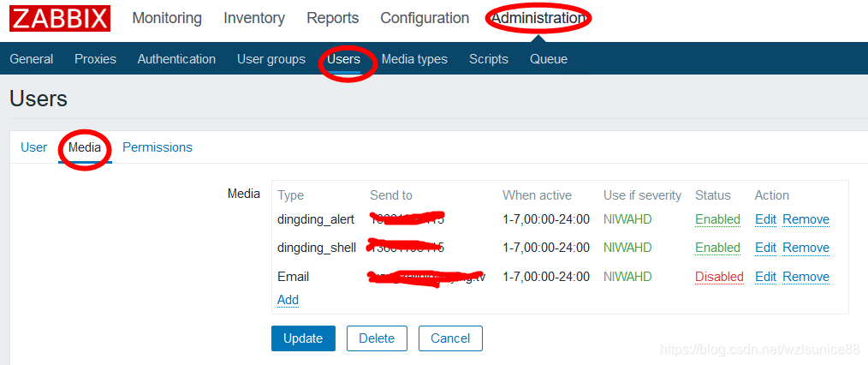Open the Configuration menu
Image resolution: width=868 pixels, height=365 pixels.
pos(425,18)
